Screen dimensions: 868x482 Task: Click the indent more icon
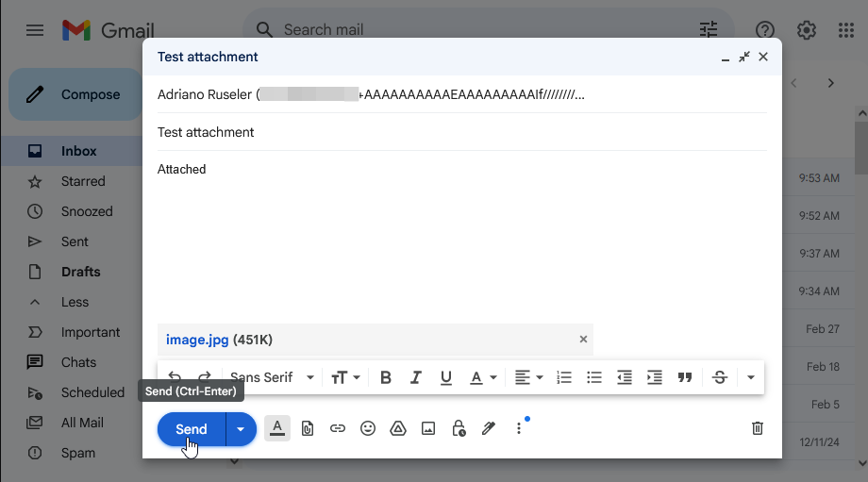click(x=655, y=377)
